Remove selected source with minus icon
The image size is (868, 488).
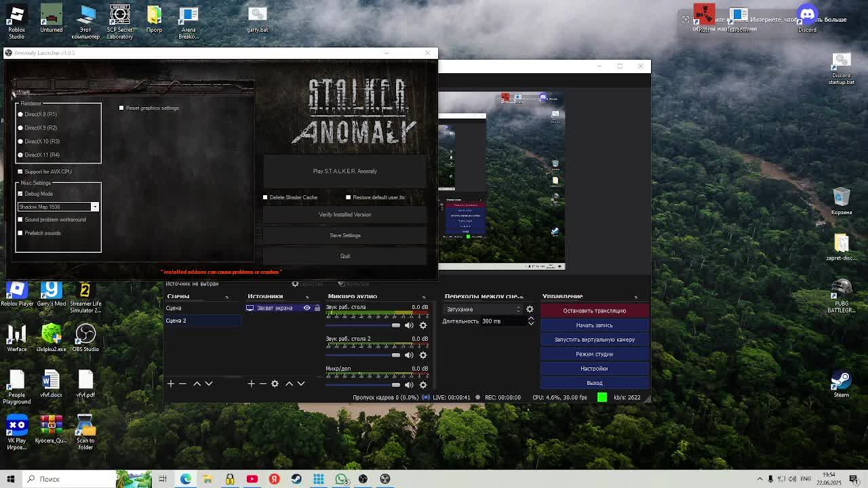262,384
